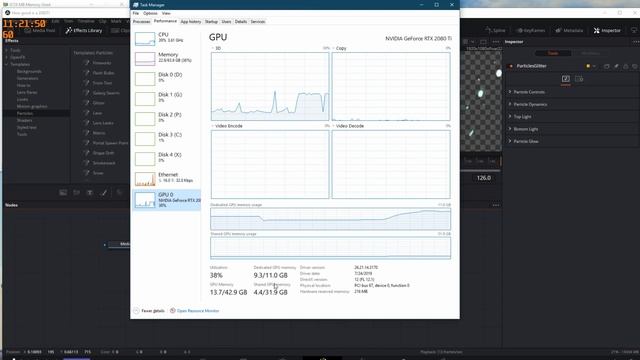Select Snow particle template icon

[x=86, y=173]
